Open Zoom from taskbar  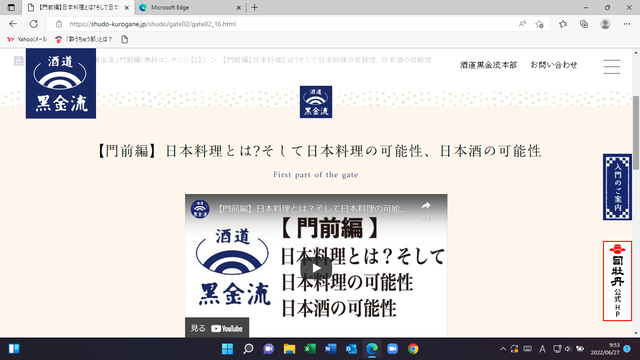click(392, 349)
